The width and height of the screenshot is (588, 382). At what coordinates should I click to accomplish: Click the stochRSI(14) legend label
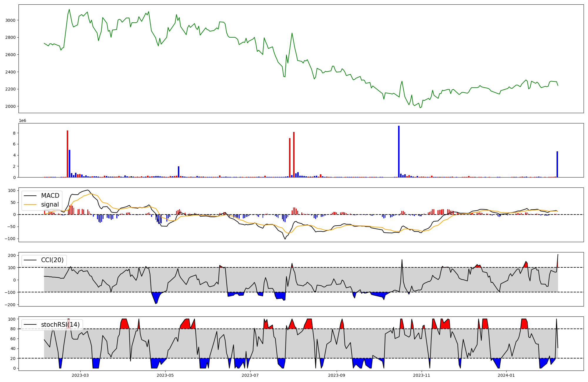60,325
